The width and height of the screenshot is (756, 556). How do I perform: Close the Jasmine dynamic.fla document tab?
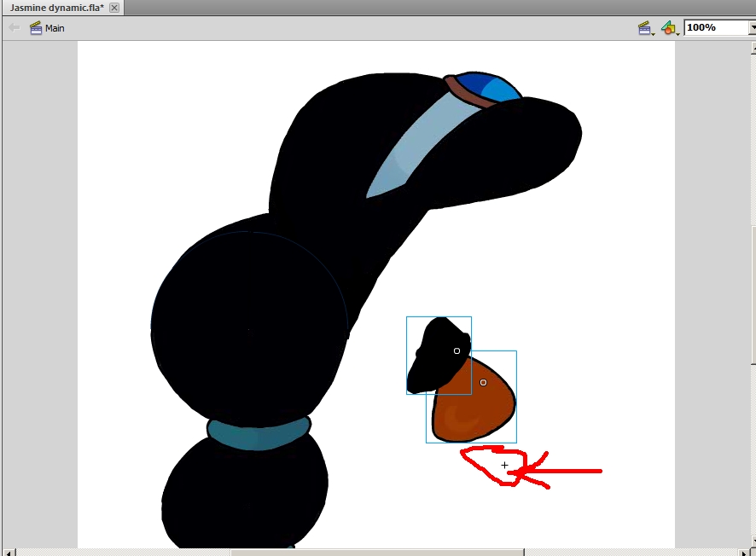114,8
